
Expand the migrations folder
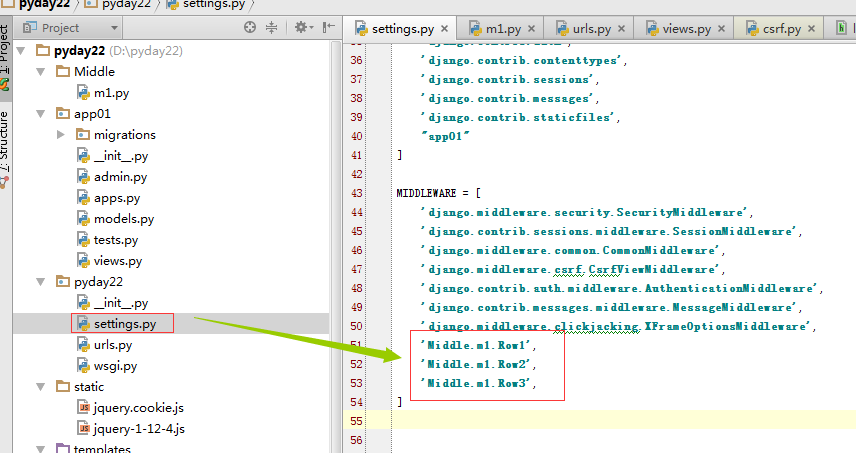pyautogui.click(x=61, y=135)
